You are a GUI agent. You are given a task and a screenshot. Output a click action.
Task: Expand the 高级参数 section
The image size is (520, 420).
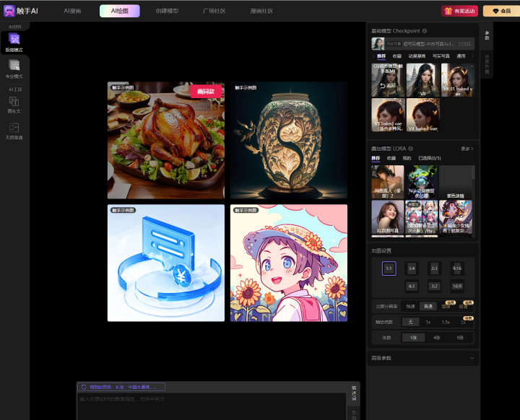422,358
